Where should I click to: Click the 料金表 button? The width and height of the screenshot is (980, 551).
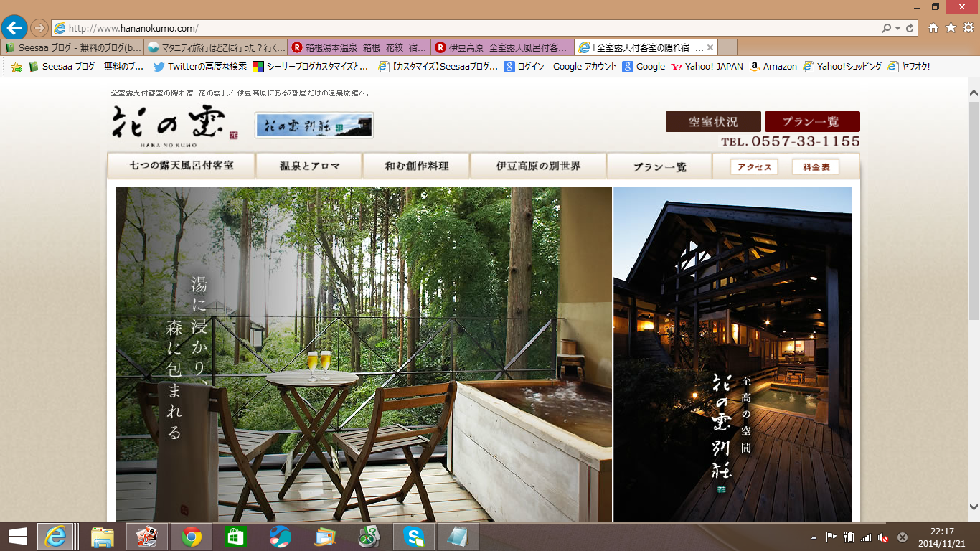[816, 167]
